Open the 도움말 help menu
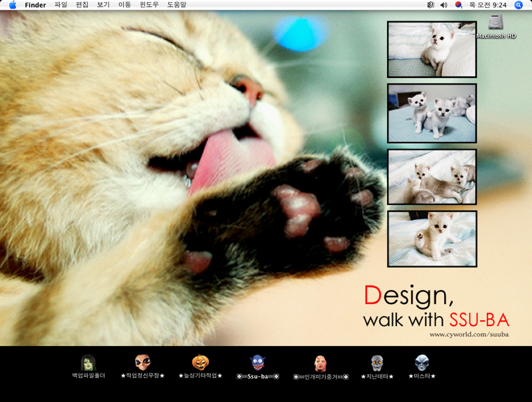This screenshot has width=532, height=402. [176, 5]
